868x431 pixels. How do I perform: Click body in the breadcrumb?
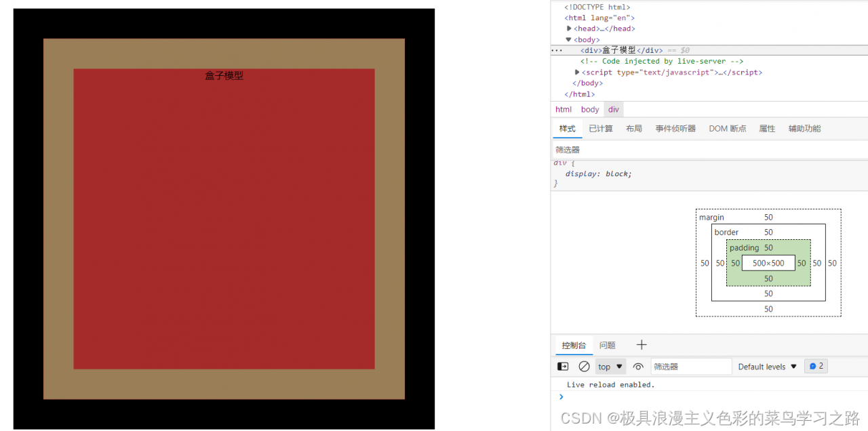[x=590, y=109]
